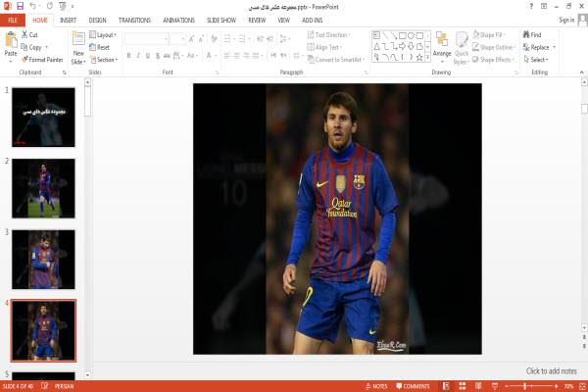Cut the selection

coord(29,34)
